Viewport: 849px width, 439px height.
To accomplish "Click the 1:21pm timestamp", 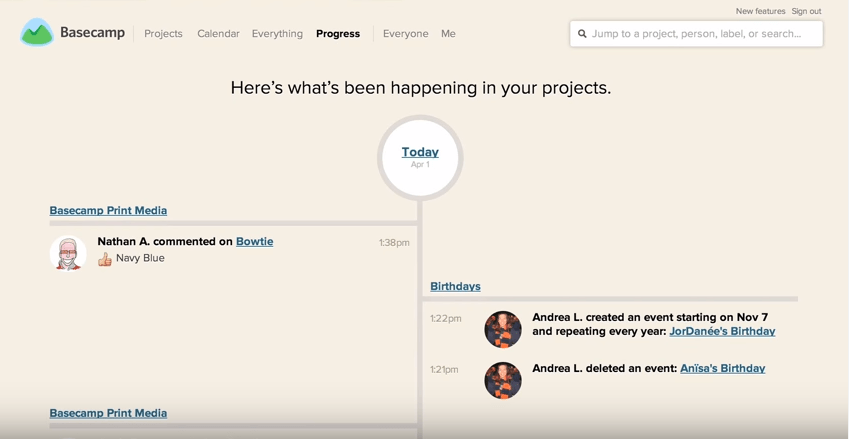I will (444, 369).
